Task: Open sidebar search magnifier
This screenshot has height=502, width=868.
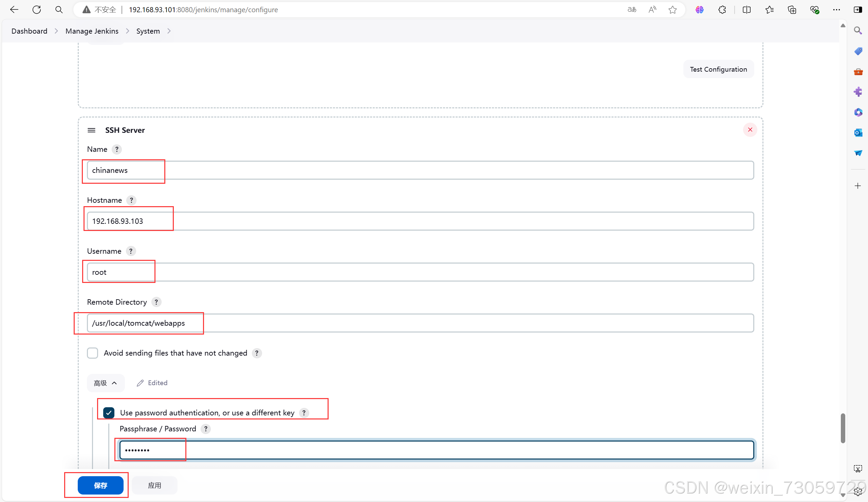Action: (x=858, y=31)
